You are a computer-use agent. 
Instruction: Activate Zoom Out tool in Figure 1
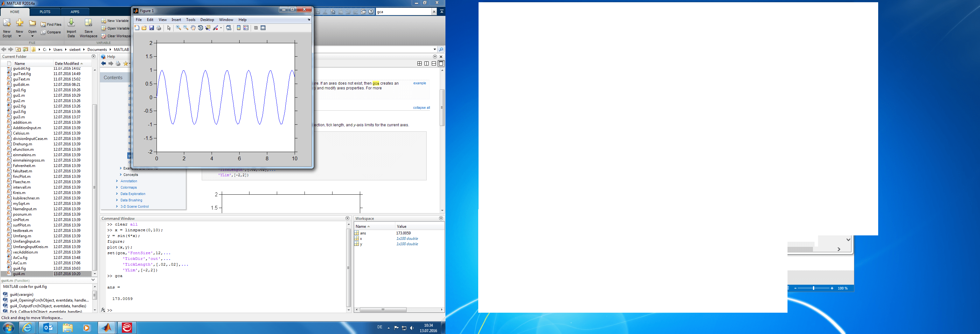click(185, 28)
